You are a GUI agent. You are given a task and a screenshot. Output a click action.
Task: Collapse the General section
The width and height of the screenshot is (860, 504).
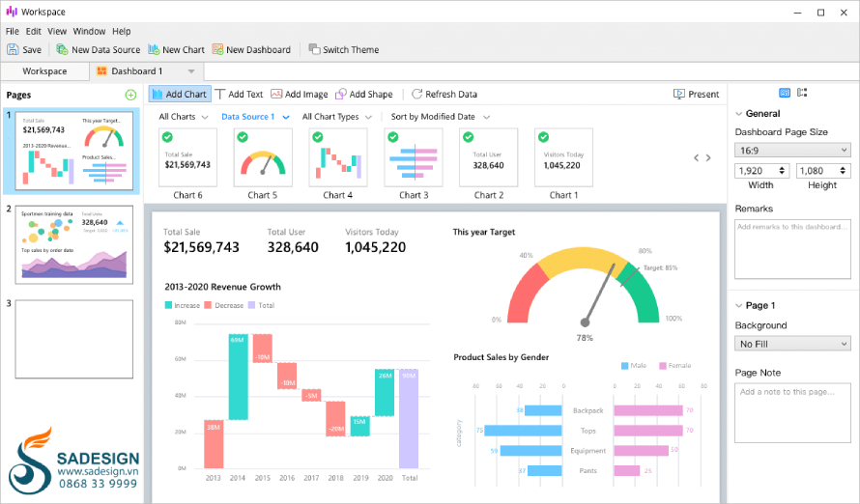(x=738, y=114)
